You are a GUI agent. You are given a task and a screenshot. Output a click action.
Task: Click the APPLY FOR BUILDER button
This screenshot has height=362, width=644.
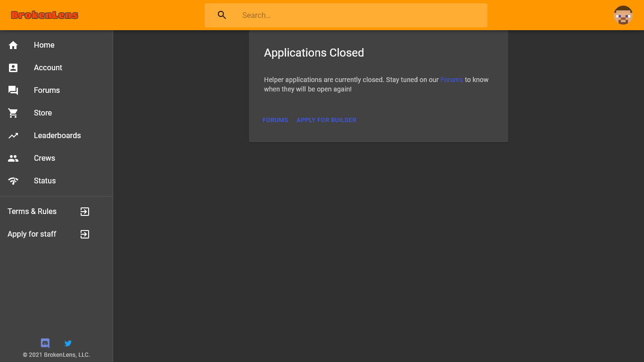[326, 120]
